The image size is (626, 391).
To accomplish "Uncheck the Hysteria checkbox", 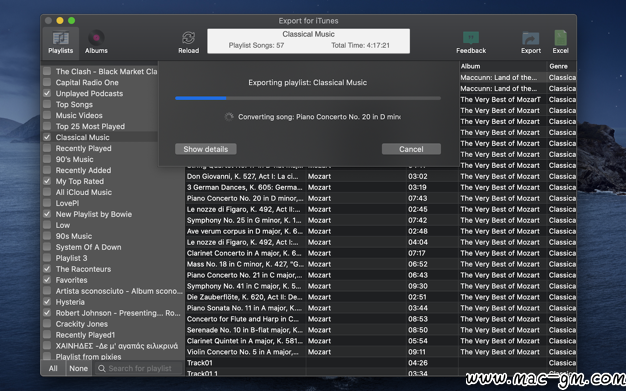I will pos(47,302).
